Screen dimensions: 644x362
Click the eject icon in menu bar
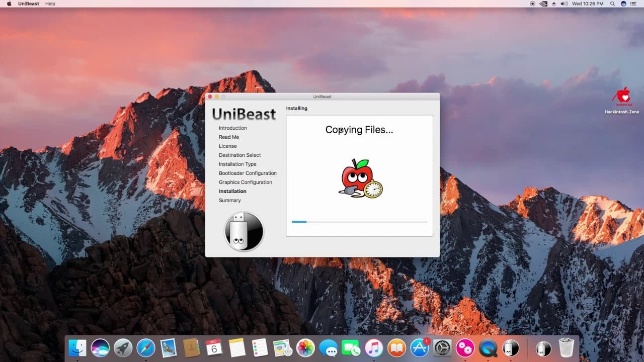tap(554, 4)
